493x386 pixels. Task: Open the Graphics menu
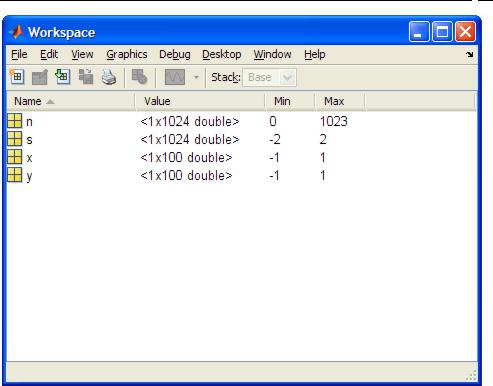coord(127,54)
